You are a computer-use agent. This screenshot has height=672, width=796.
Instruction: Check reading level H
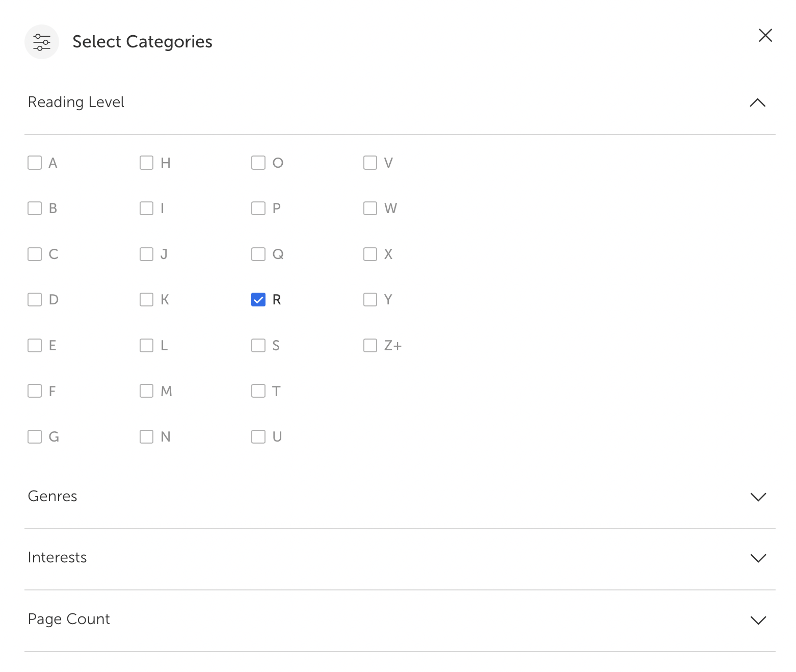pyautogui.click(x=146, y=163)
